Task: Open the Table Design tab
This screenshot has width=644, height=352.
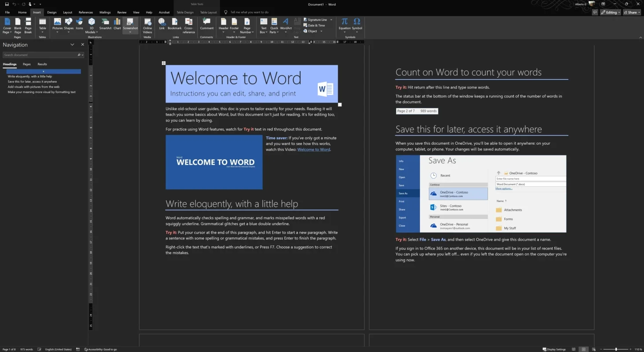Action: [185, 12]
